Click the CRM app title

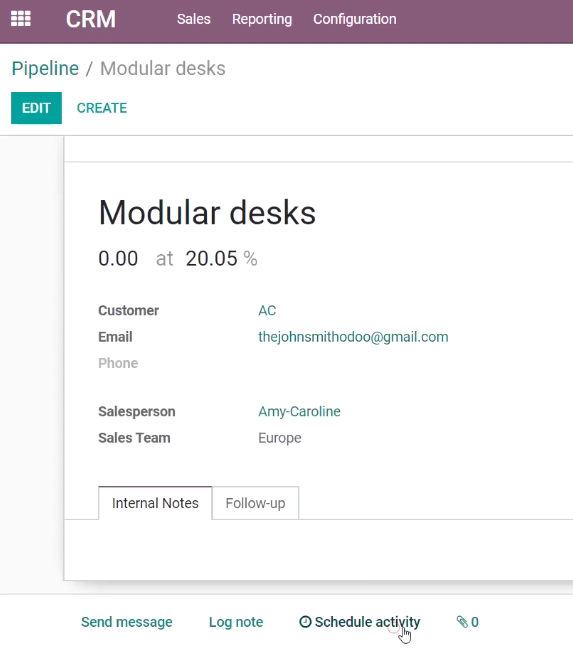pos(91,19)
